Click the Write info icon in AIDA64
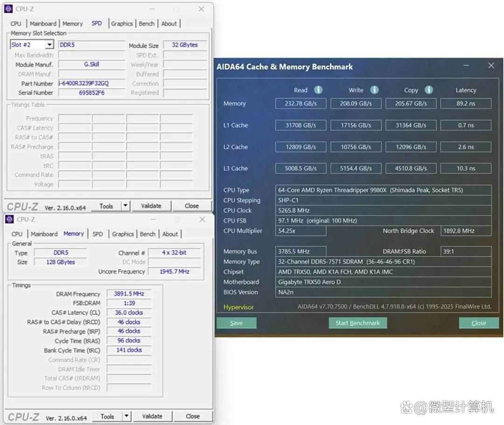504x425 pixels. point(374,90)
